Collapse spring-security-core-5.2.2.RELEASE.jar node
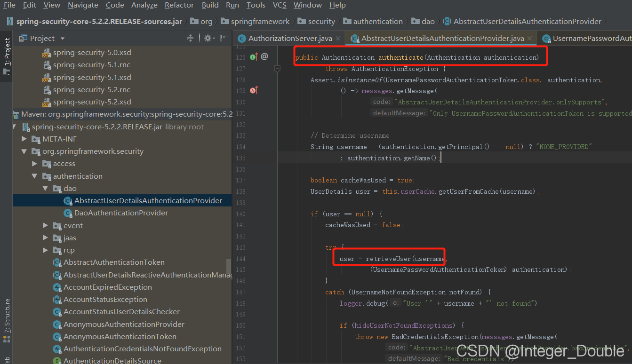The height and width of the screenshot is (364, 632). [x=15, y=127]
